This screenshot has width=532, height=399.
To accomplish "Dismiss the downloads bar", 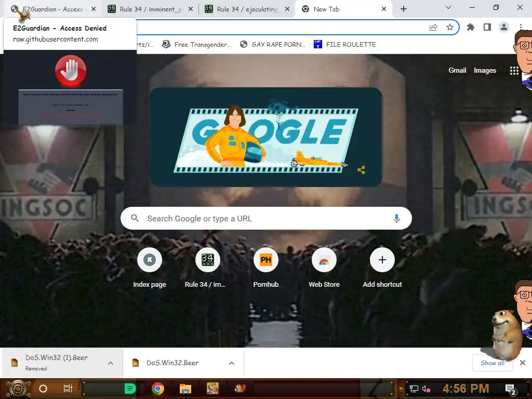I will click(523, 363).
